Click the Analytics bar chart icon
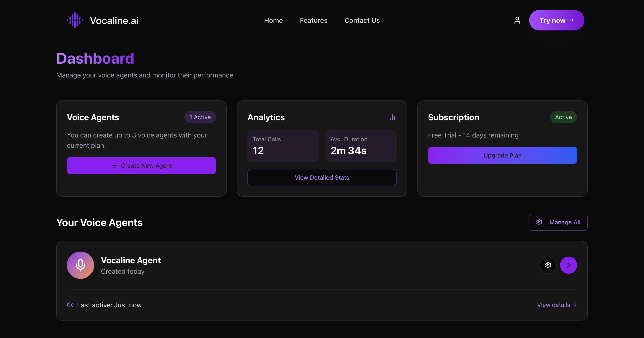This screenshot has height=338, width=644. pyautogui.click(x=392, y=117)
